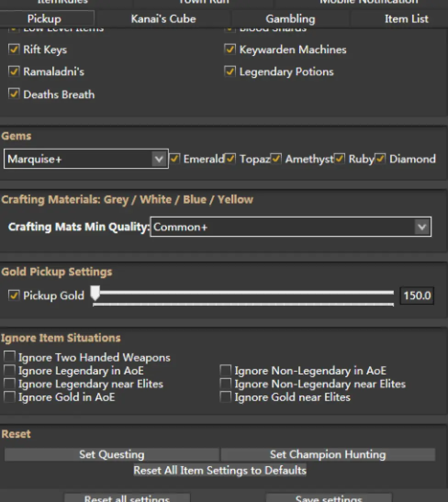Toggle the Emerald gem checkbox
Image resolution: width=448 pixels, height=502 pixels.
pos(175,159)
